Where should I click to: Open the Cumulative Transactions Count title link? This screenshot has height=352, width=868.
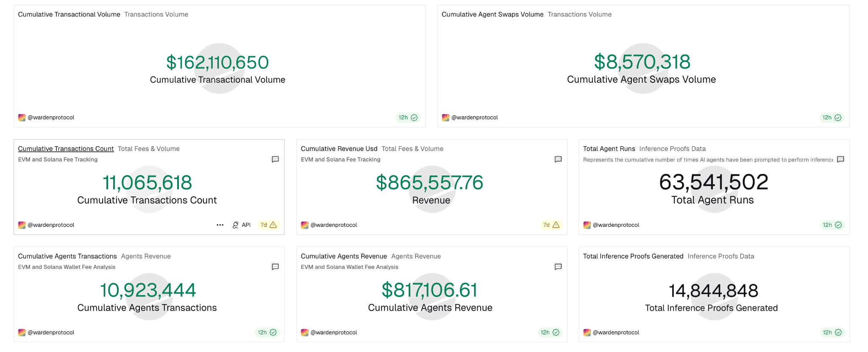pos(66,149)
